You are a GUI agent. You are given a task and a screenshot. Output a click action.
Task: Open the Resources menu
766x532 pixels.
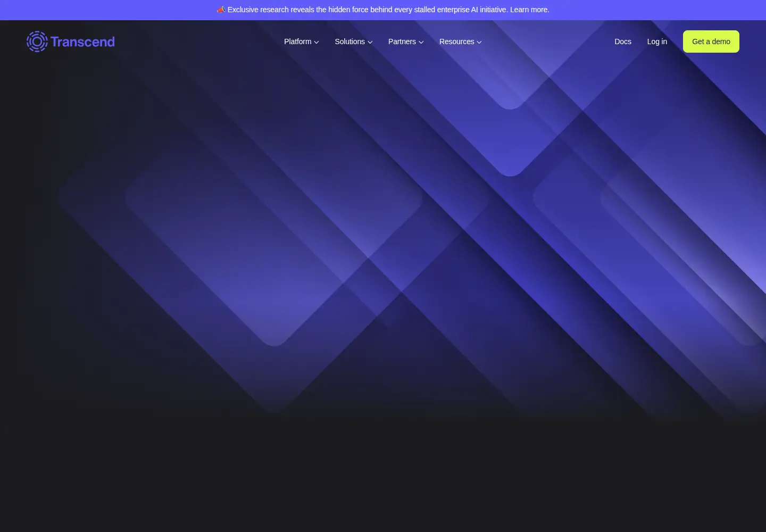point(460,41)
